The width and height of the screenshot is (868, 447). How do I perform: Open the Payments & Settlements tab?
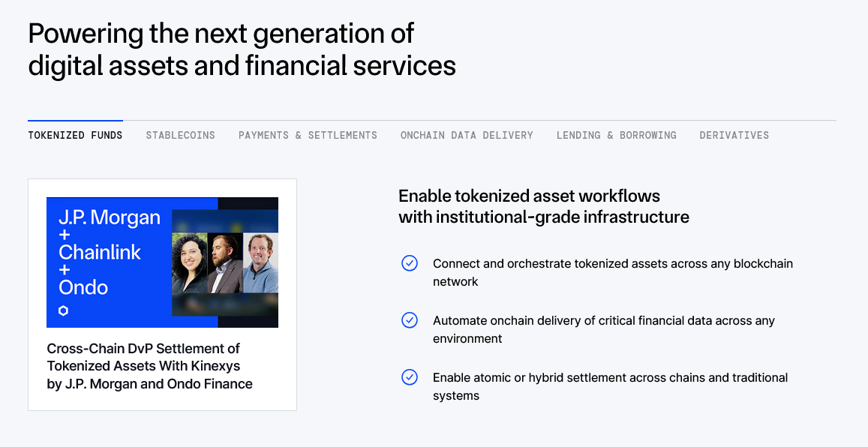tap(308, 135)
